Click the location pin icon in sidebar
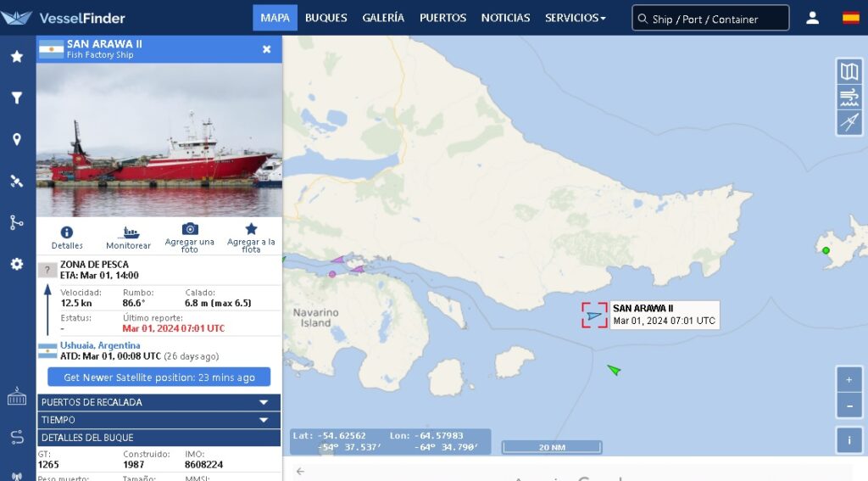This screenshot has width=868, height=481. [x=17, y=139]
